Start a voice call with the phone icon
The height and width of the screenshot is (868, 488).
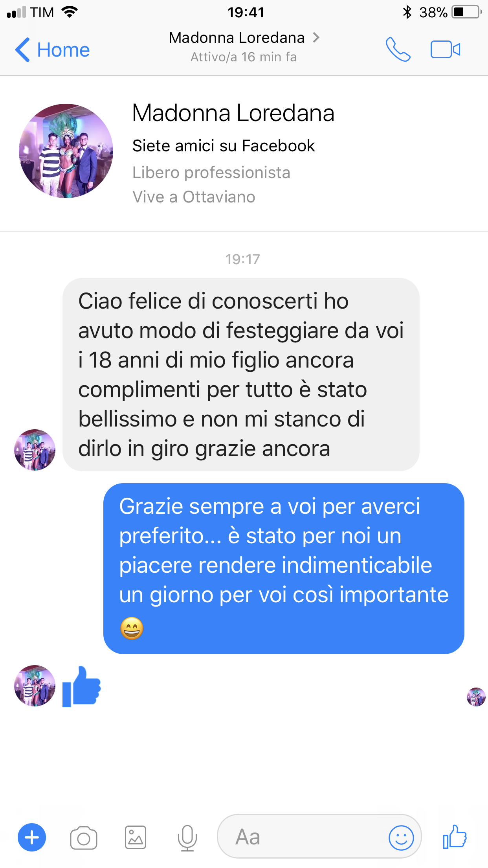pyautogui.click(x=398, y=50)
